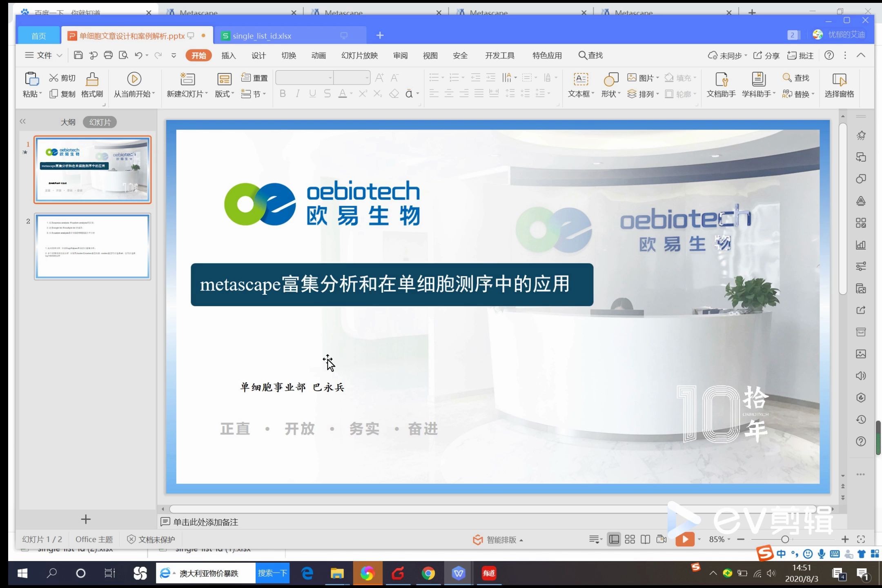Click Document Unprotected (文档未保护) status
The image size is (882, 588).
tap(151, 539)
